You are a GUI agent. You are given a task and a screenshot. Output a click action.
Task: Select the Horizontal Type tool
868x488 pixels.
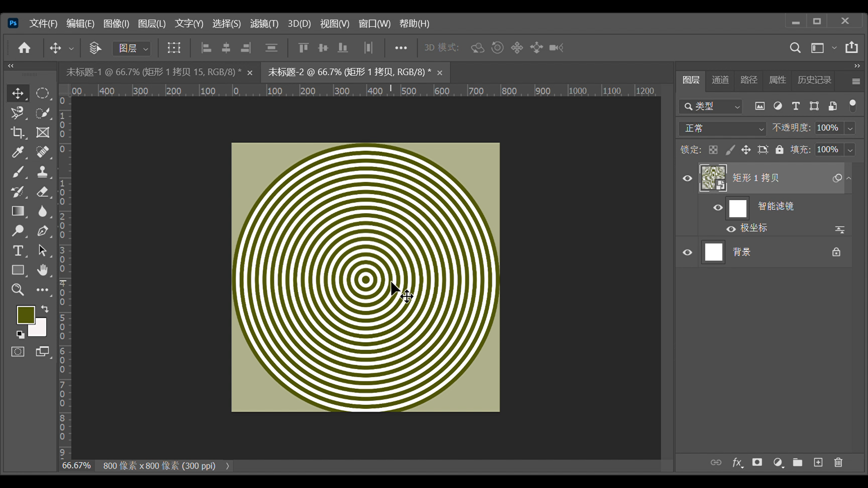pyautogui.click(x=18, y=250)
